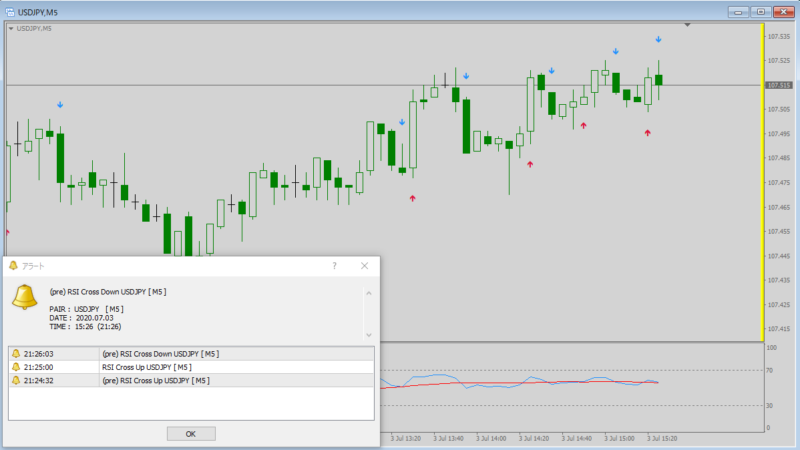
Task: Click the 3 Jul 14:00 time axis label
Action: pyautogui.click(x=491, y=438)
